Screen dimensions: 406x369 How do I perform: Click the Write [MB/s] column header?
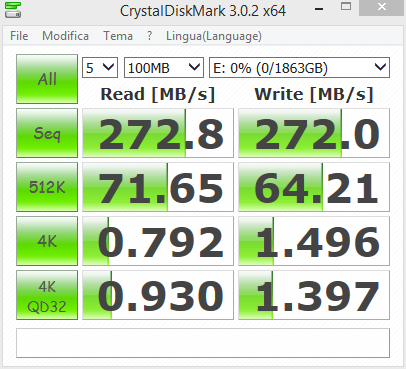click(314, 94)
